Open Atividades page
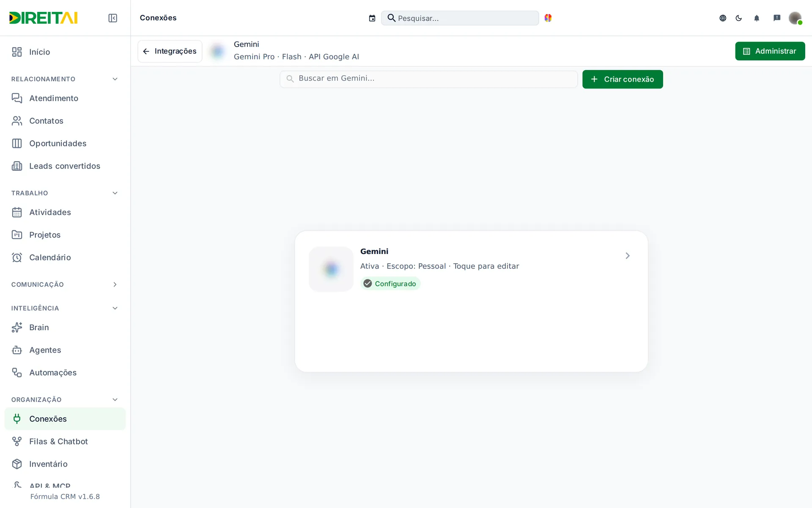 click(65, 213)
